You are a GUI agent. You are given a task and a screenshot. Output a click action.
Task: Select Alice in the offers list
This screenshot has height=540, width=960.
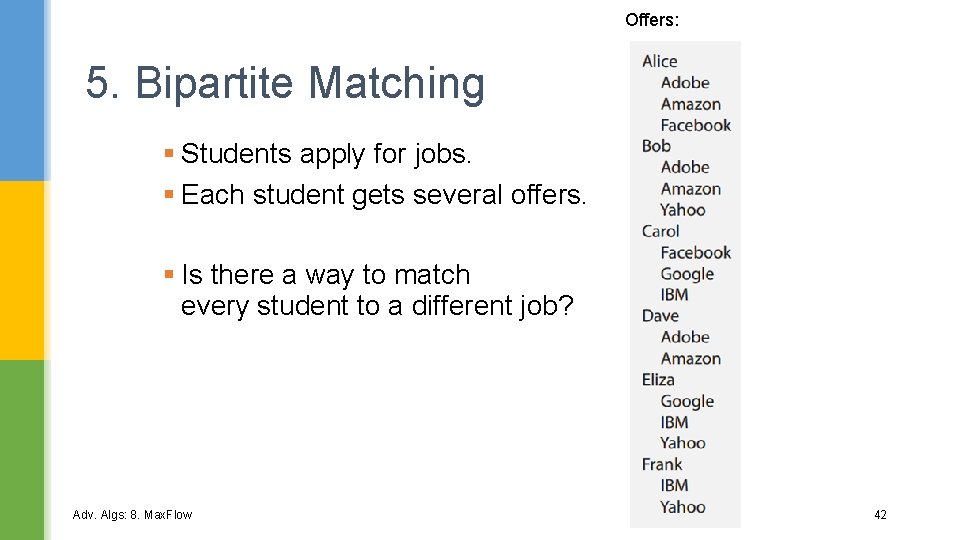(660, 62)
